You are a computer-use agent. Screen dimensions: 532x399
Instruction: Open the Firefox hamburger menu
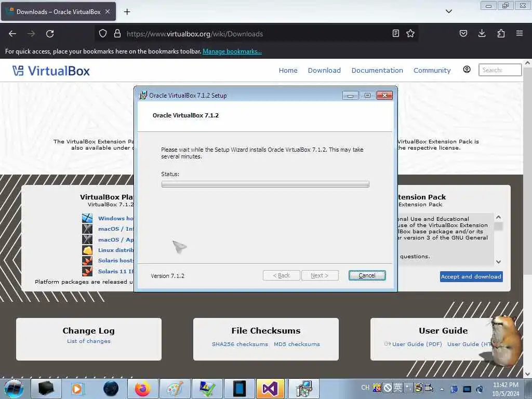click(x=520, y=33)
